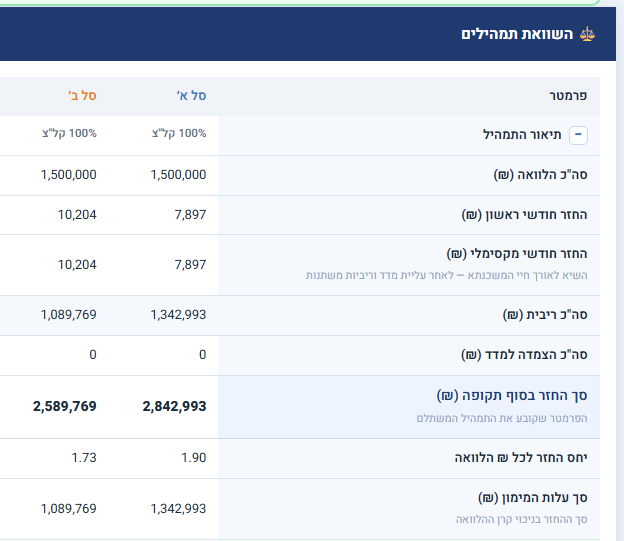The height and width of the screenshot is (541, 624).
Task: Click the סה"כ ריבית row label
Action: (x=545, y=315)
